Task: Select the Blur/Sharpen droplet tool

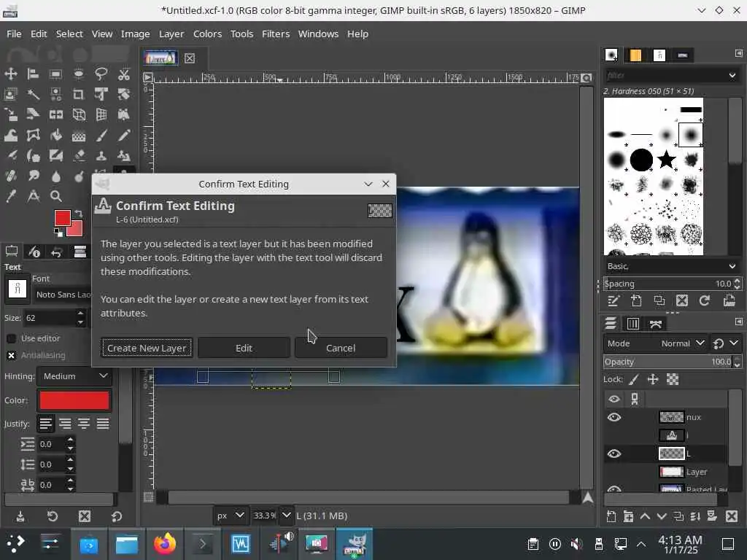Action: [x=55, y=176]
